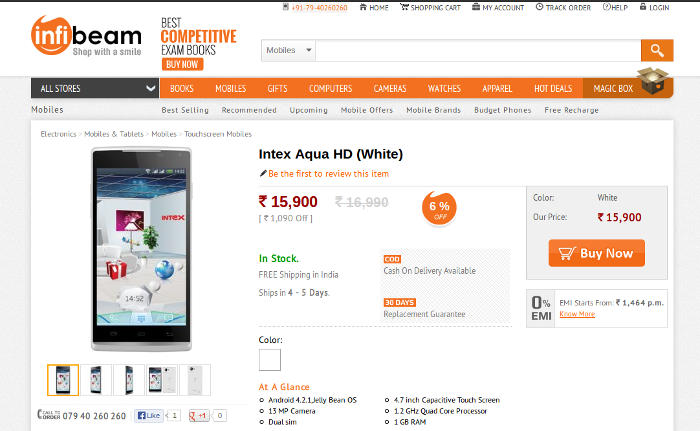
Task: Select the fourth front-and-back thumbnail
Action: click(x=162, y=380)
